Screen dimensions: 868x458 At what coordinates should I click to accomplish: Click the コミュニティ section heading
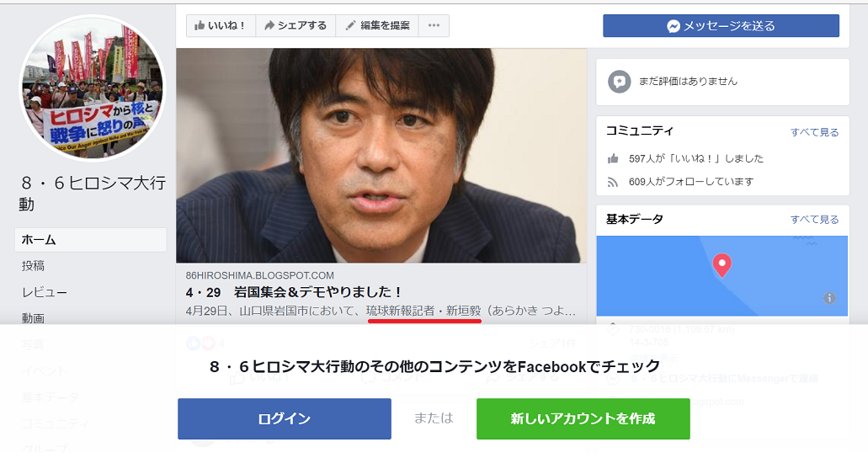tap(639, 130)
